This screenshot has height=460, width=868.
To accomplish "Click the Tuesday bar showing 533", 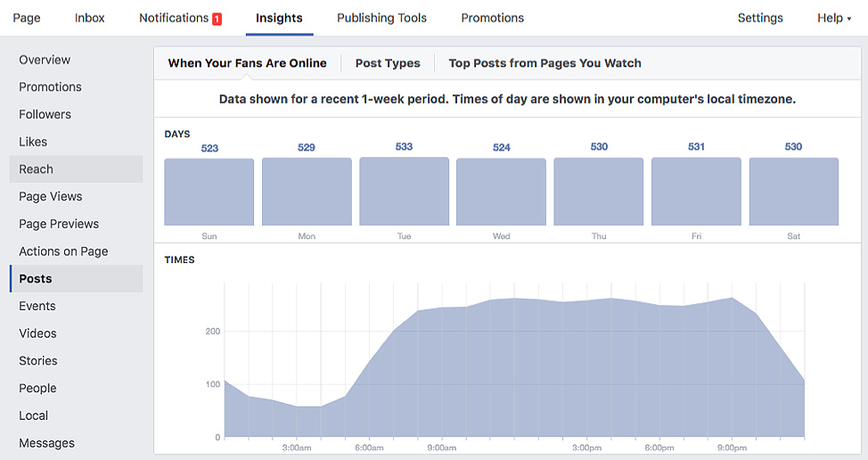I will [404, 191].
